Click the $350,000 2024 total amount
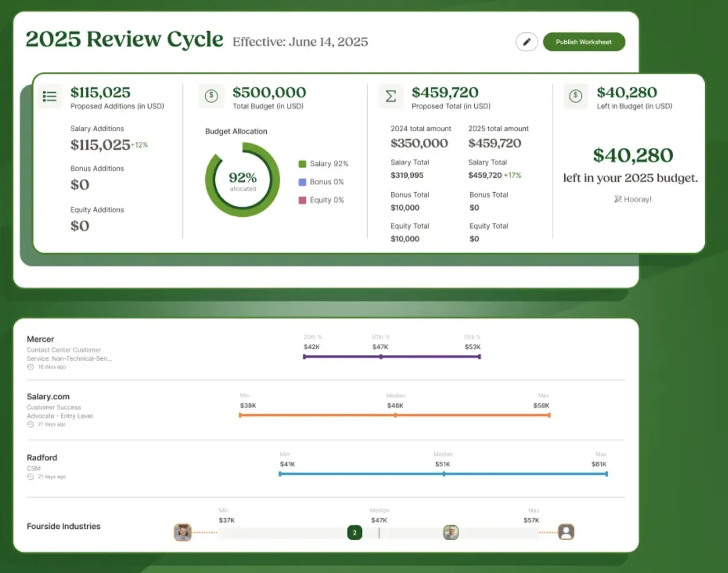 [x=419, y=143]
